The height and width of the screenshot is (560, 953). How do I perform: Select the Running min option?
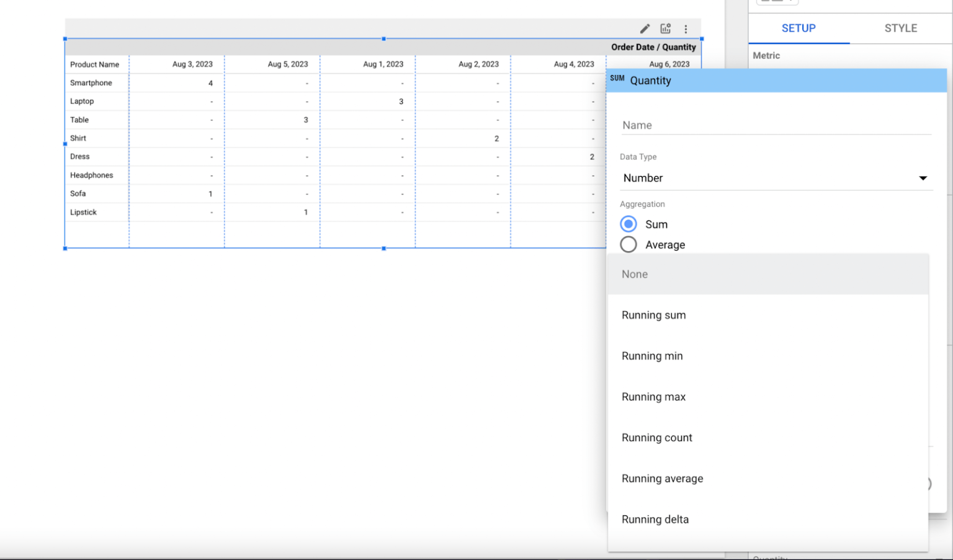click(652, 356)
